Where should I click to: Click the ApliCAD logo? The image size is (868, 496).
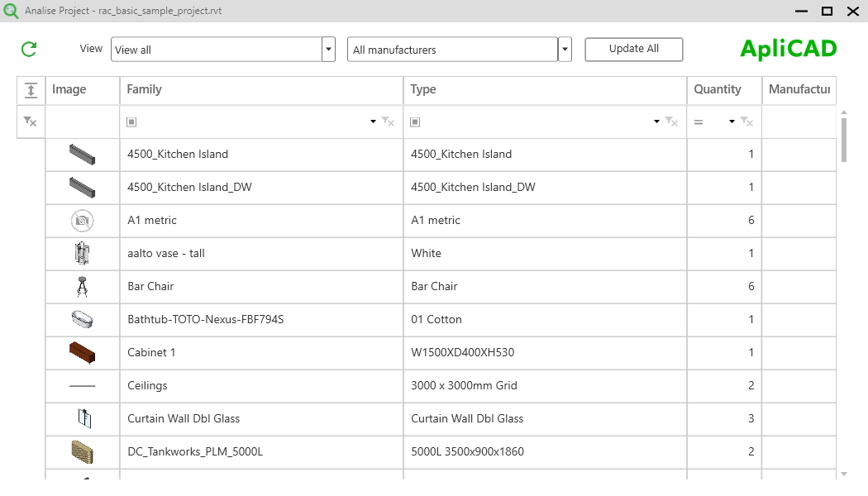pyautogui.click(x=787, y=49)
